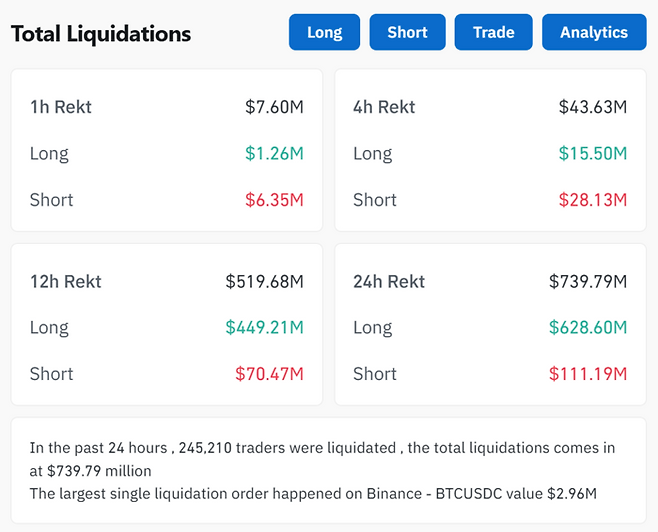Select the 4h Rekt total $43.63M
The image size is (658, 532).
(592, 107)
